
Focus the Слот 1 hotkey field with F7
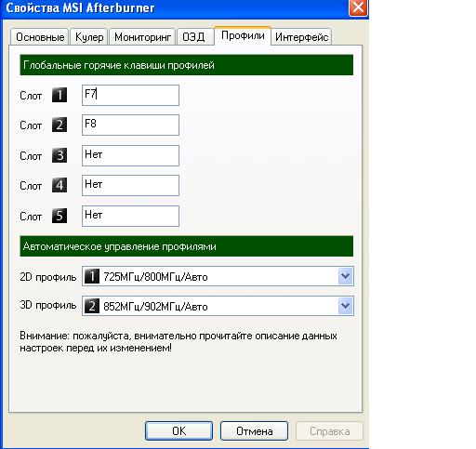[x=130, y=95]
